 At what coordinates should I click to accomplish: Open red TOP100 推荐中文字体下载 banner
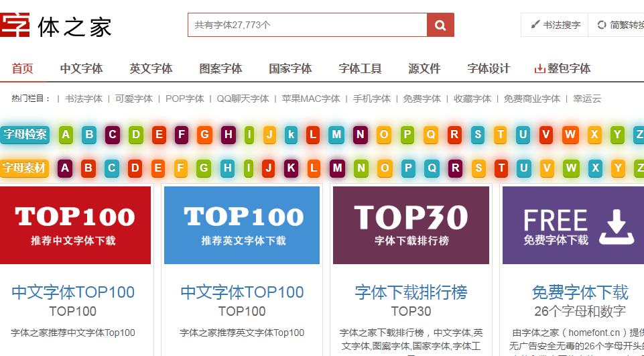pyautogui.click(x=75, y=225)
